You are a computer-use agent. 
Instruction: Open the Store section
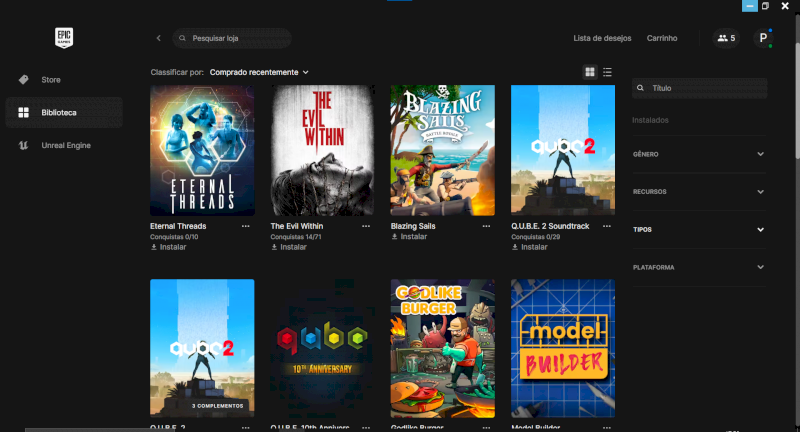[x=64, y=80]
